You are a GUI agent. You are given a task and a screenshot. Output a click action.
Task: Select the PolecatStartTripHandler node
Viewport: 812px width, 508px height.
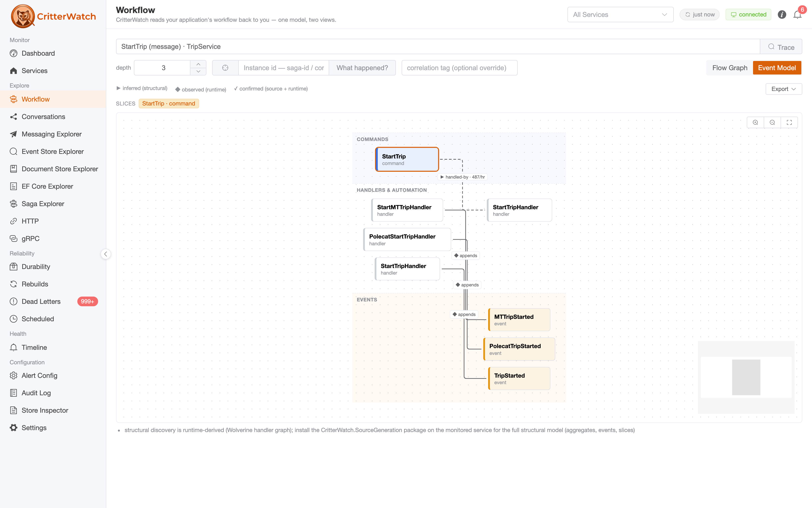(407, 239)
